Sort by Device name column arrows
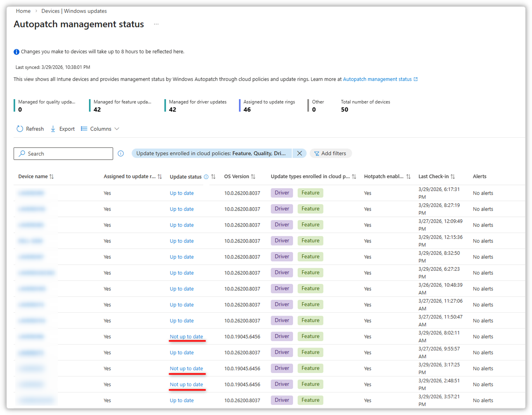532x415 pixels. click(x=52, y=176)
